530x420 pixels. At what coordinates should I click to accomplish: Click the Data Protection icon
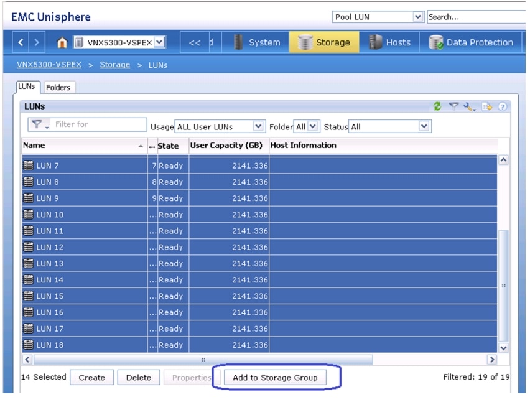coord(435,42)
